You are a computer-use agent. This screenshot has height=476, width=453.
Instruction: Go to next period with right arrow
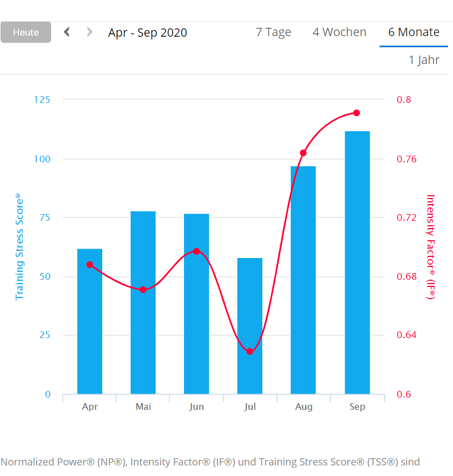click(89, 32)
